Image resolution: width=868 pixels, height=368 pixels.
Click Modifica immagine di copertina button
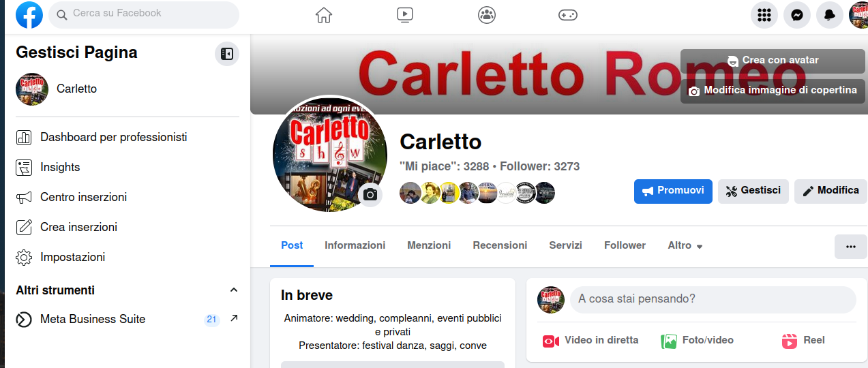coord(773,91)
